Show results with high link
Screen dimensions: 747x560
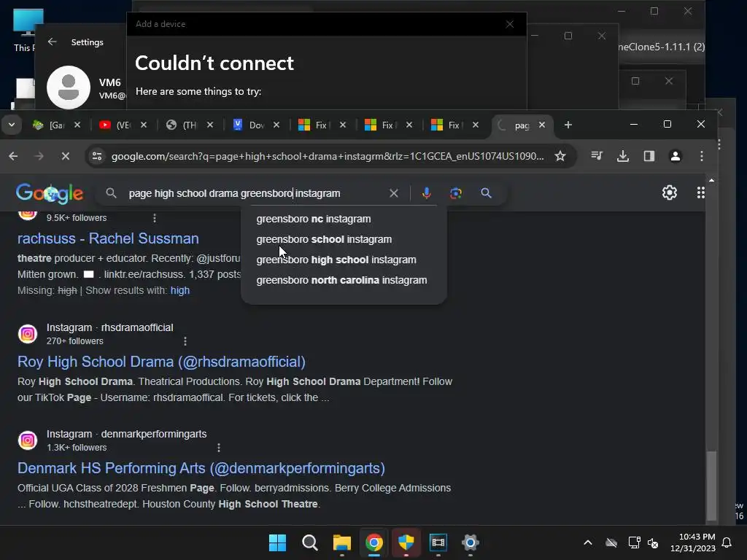pos(180,290)
